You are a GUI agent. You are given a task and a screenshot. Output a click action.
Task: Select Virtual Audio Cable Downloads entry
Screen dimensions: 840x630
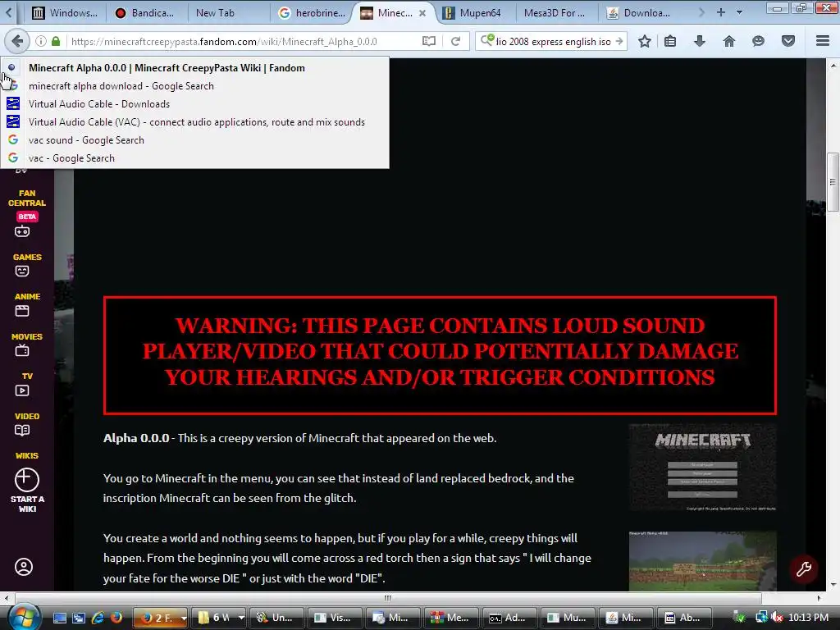click(x=194, y=104)
